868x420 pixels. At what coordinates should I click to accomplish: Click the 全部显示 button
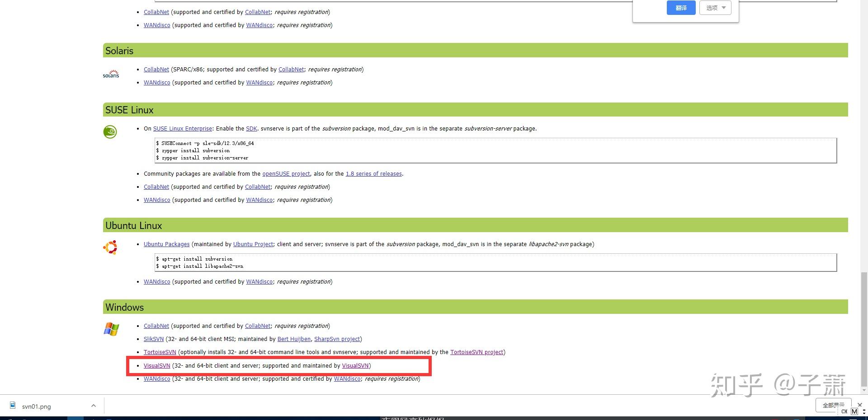click(833, 405)
